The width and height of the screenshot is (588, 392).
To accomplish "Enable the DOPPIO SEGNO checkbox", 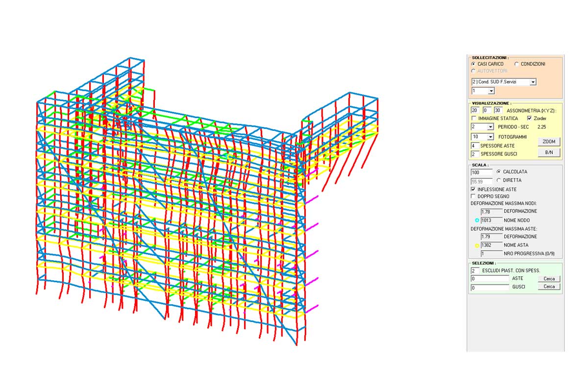I will 473,196.
